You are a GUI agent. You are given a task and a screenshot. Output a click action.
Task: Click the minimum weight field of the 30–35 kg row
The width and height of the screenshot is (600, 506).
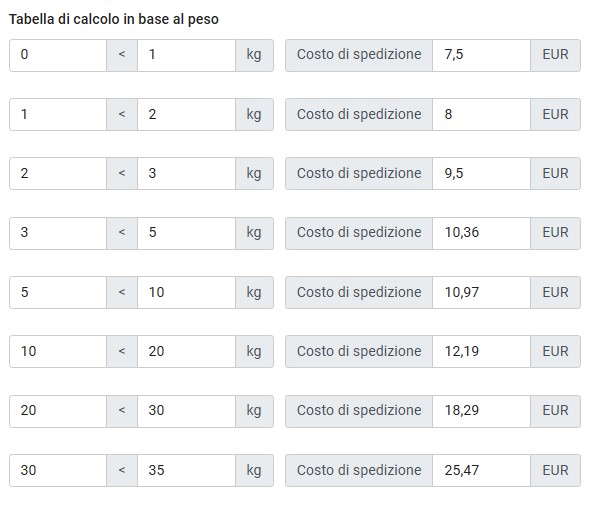click(x=58, y=470)
